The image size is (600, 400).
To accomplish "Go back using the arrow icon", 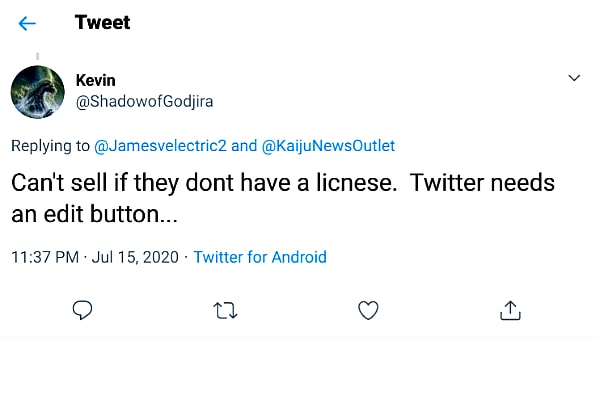I will pos(27,23).
